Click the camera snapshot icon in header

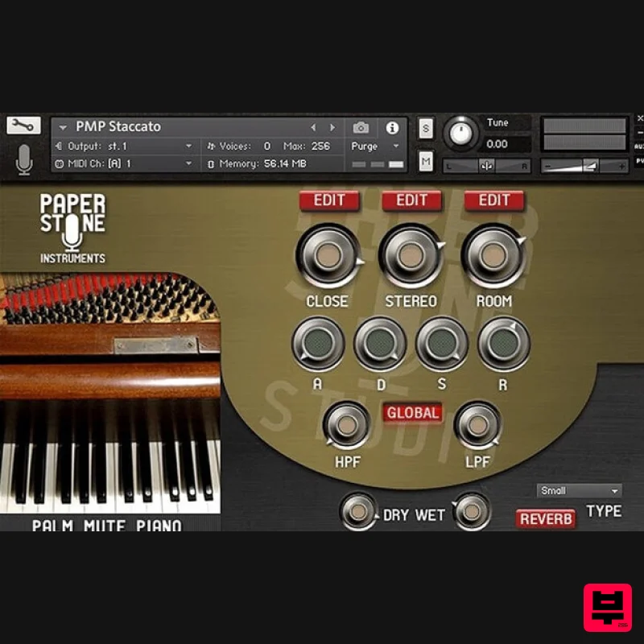361,126
